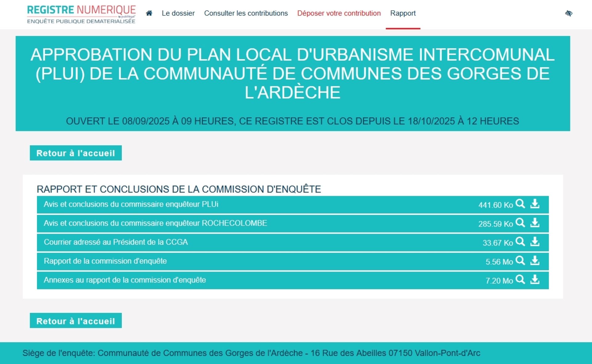Preview PLUi avis document with magnifier
Viewport: 592px width, 364px height.
click(520, 204)
